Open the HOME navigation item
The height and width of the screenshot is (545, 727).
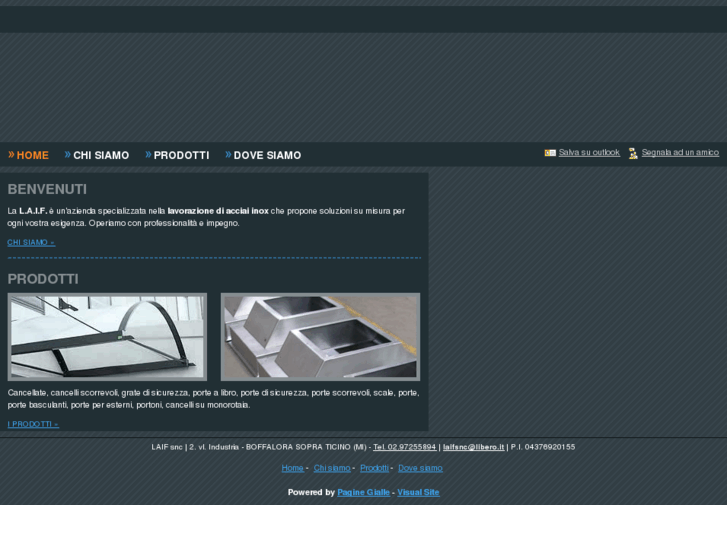tap(32, 155)
